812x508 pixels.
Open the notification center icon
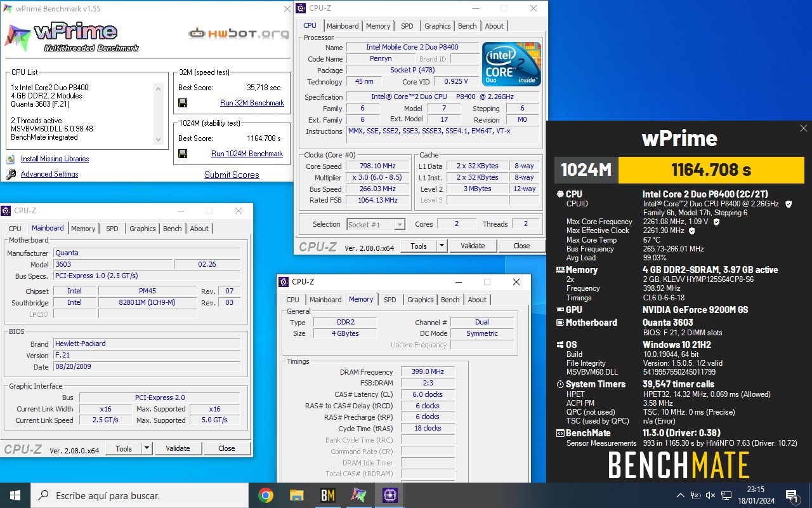click(x=792, y=495)
